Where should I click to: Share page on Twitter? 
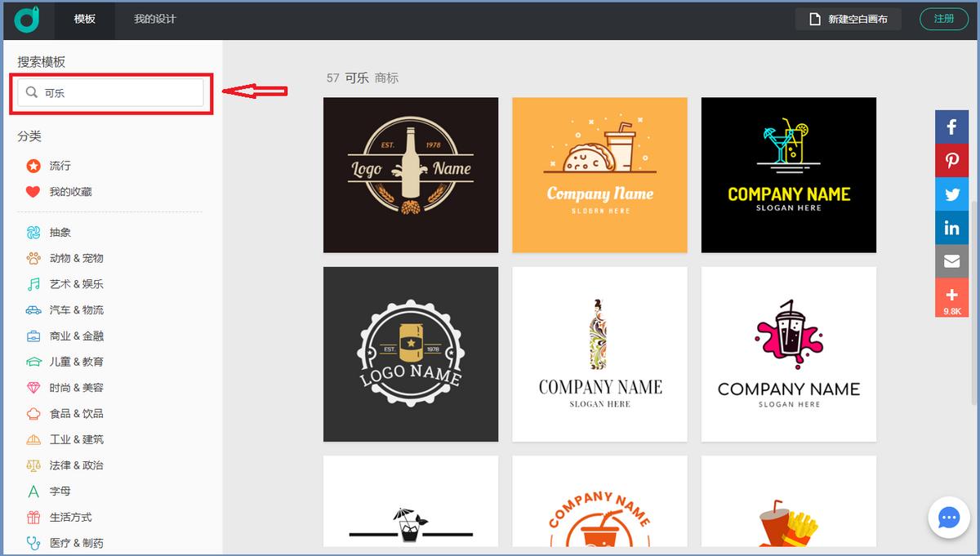pos(951,194)
